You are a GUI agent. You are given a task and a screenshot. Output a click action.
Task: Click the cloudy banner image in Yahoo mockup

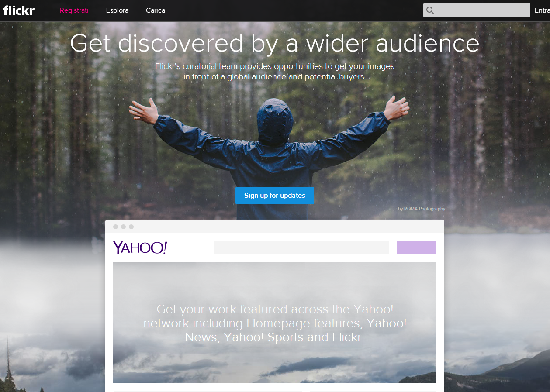[275, 323]
